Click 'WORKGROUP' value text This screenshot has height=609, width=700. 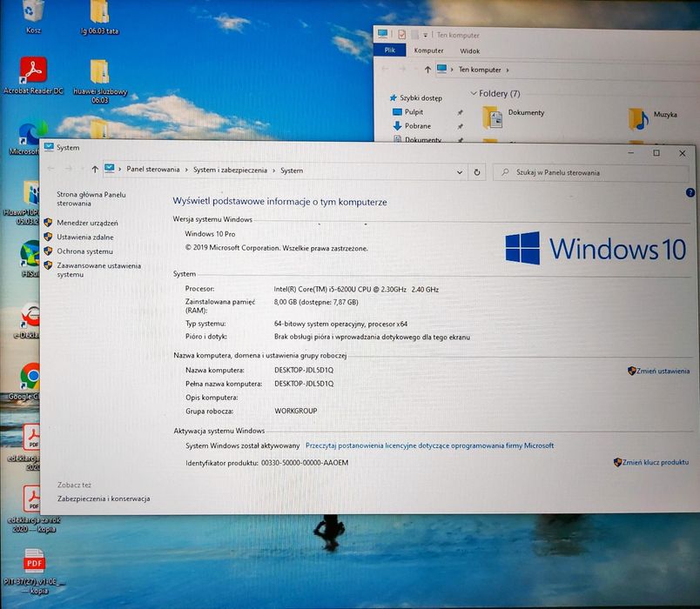point(295,411)
